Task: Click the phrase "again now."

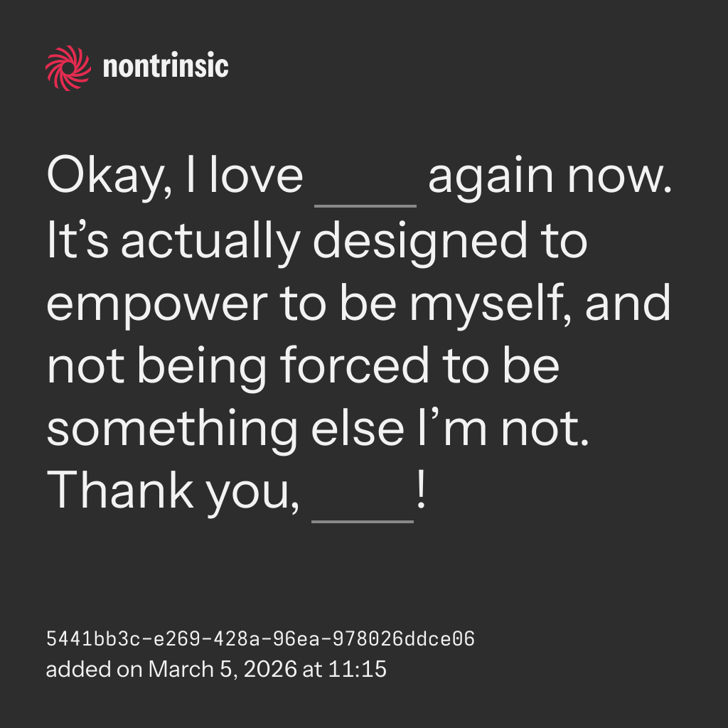Action: 550,176
